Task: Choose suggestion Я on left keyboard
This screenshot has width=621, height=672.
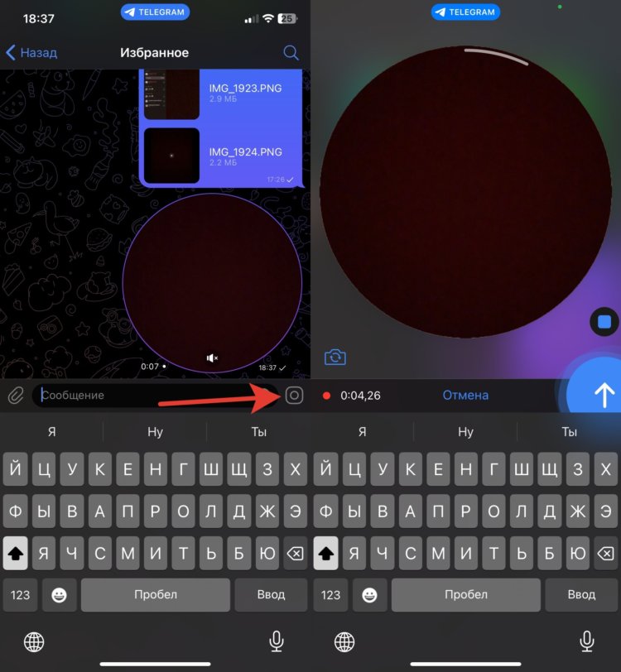Action: point(52,431)
